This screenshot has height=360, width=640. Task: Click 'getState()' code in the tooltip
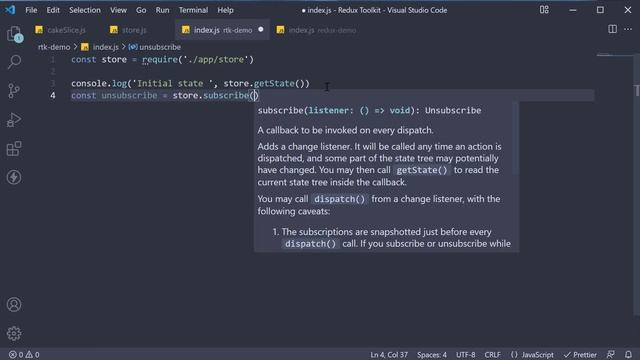click(x=422, y=170)
